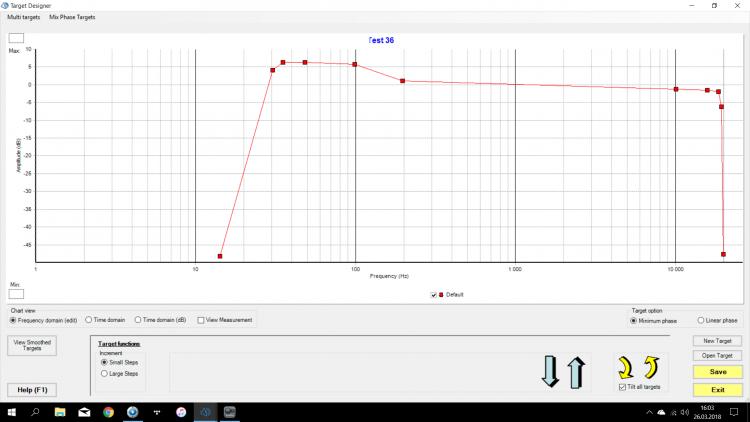The height and width of the screenshot is (422, 750).
Task: Tilt target clockwise with yellow curved arrow
Action: pyautogui.click(x=626, y=367)
